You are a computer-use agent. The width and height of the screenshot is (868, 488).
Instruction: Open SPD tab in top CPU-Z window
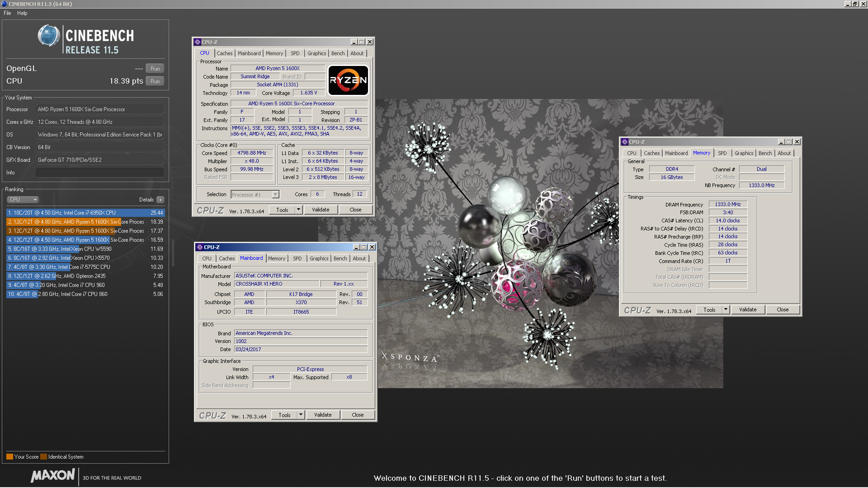[295, 53]
